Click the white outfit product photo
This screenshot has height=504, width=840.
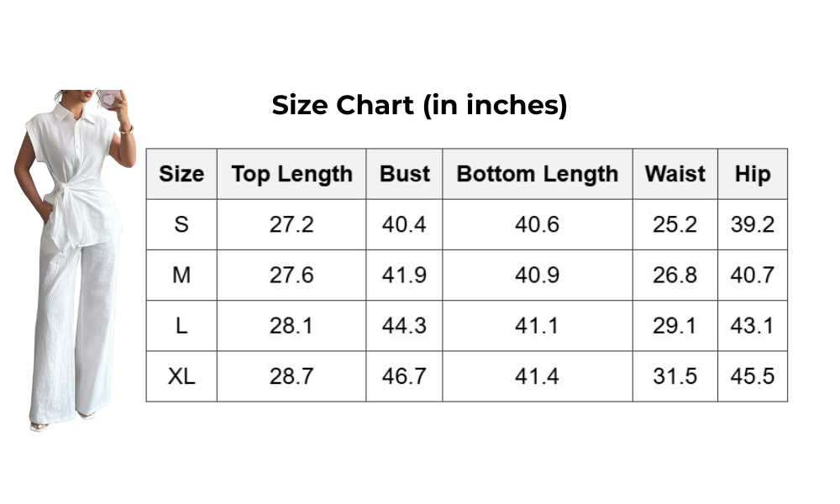(76, 260)
